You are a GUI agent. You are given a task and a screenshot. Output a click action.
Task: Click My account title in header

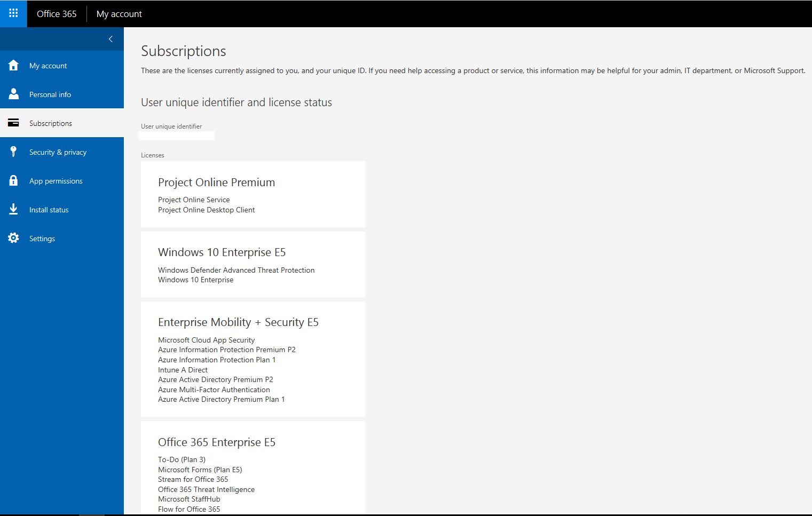(x=119, y=14)
